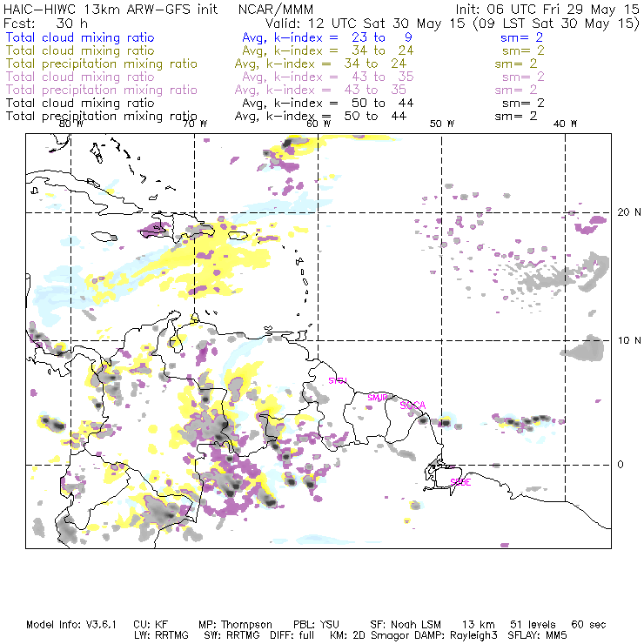Click the "Init: 06 UTC Fri 29 May 15" text
Image resolution: width=644 pixels, height=644 pixels.
point(547,9)
